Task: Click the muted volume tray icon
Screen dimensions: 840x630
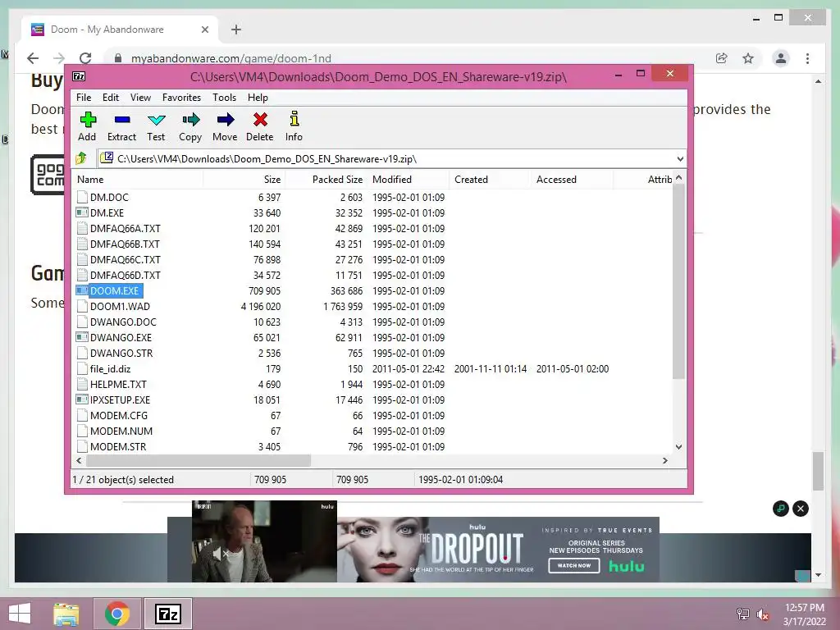Action: (764, 614)
